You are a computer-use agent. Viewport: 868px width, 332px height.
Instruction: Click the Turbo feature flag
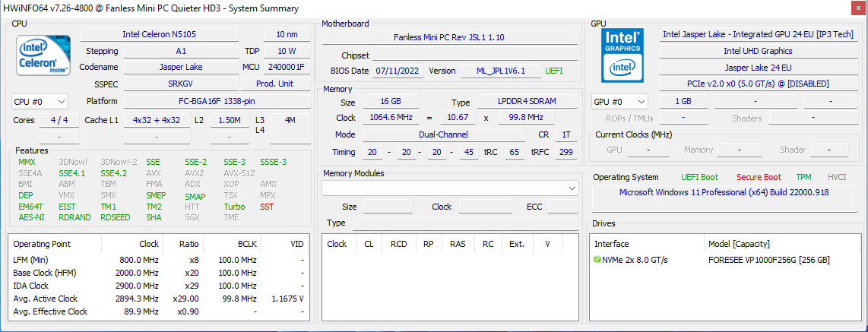click(234, 207)
